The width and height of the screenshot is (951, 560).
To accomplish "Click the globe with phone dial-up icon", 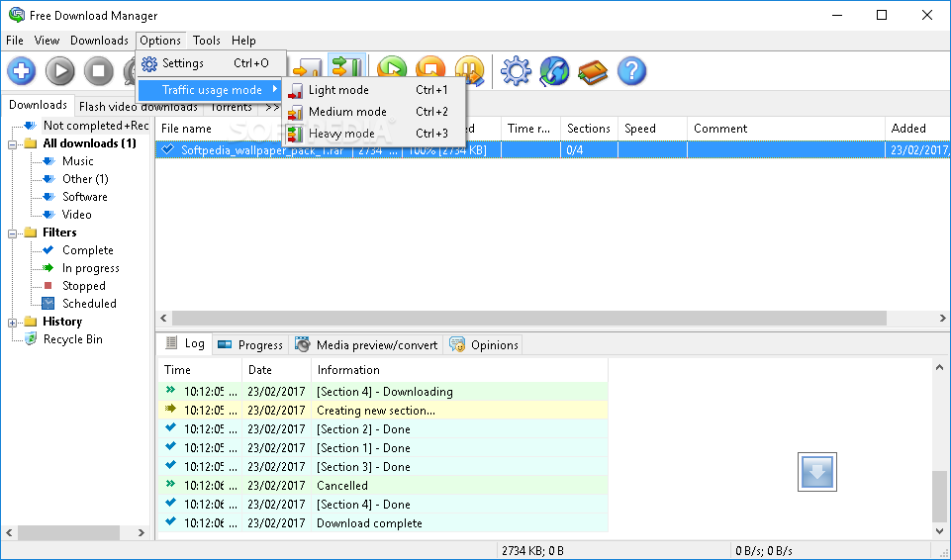I will click(554, 71).
